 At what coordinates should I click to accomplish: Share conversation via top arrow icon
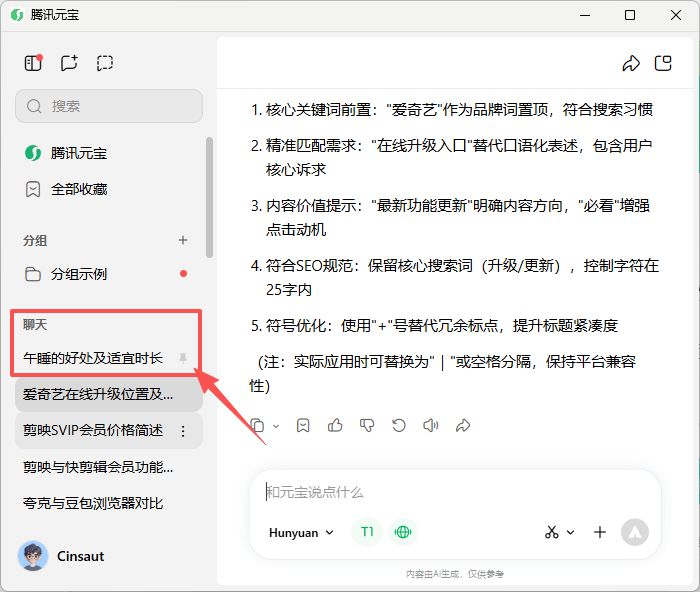click(631, 63)
